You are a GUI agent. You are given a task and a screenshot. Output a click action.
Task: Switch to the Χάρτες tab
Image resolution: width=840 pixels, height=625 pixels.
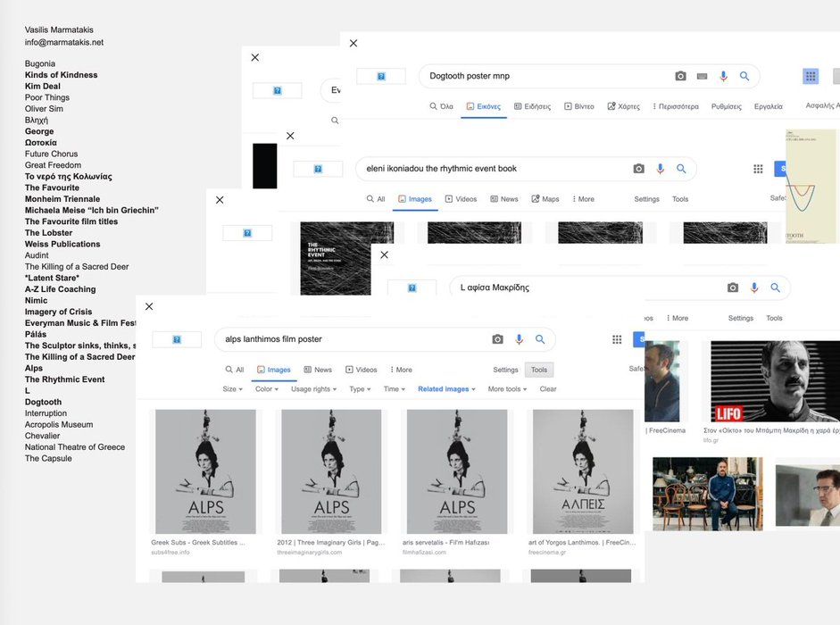(623, 106)
